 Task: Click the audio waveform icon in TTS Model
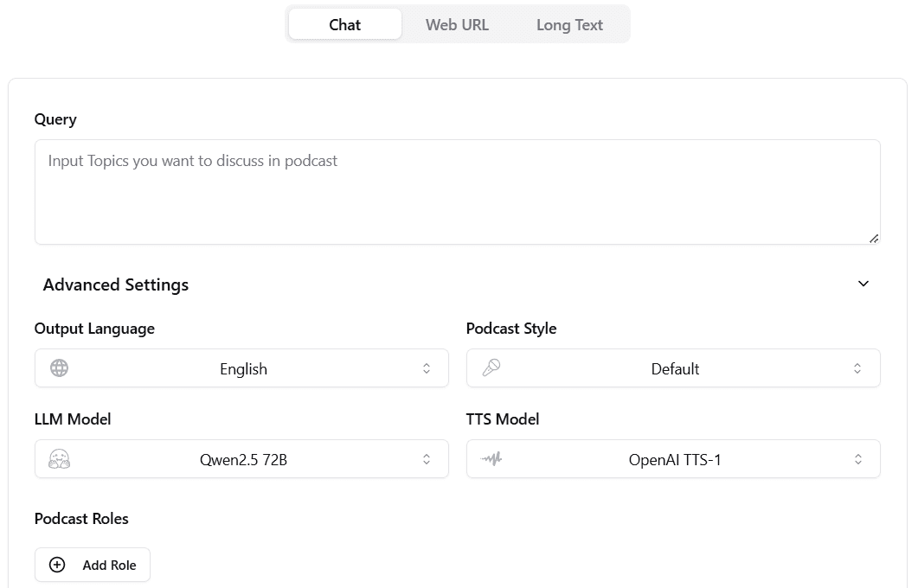point(491,459)
